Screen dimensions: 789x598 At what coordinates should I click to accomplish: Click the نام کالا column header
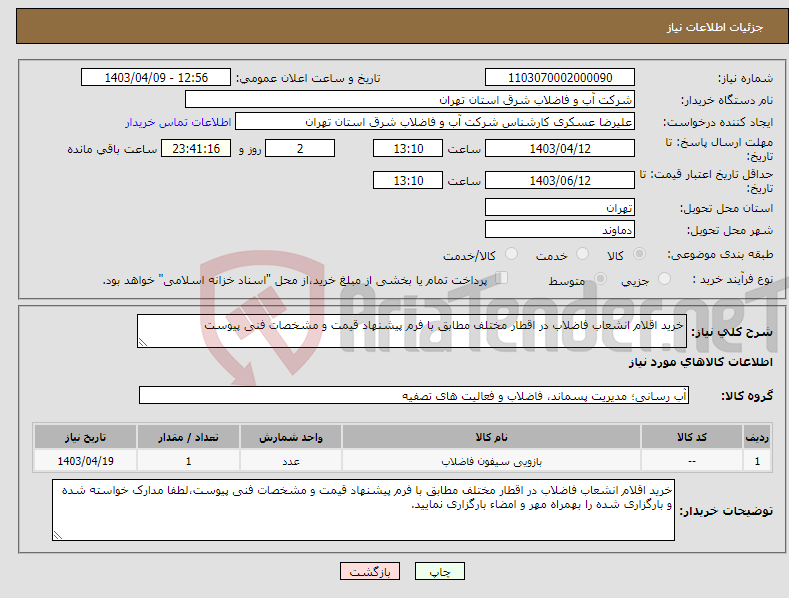pyautogui.click(x=492, y=437)
